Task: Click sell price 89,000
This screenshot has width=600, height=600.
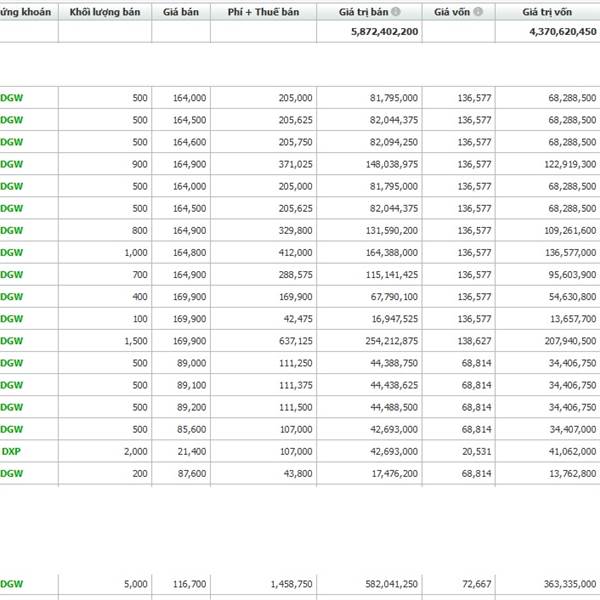Action: pyautogui.click(x=192, y=363)
